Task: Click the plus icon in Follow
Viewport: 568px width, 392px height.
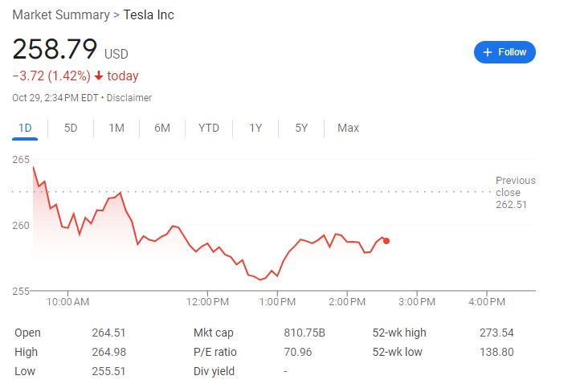Action: [487, 52]
